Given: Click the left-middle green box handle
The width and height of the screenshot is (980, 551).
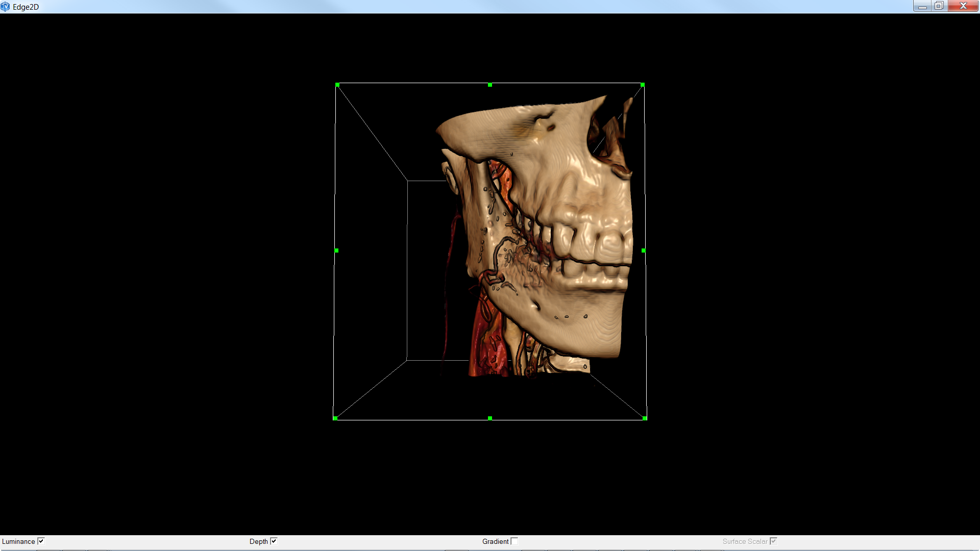Looking at the screenshot, I should [336, 251].
